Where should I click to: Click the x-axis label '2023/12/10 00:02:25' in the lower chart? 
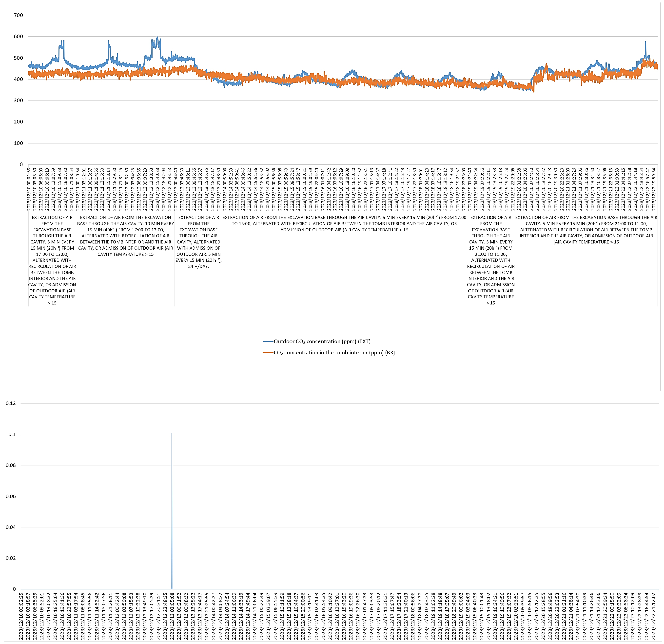(x=21, y=616)
